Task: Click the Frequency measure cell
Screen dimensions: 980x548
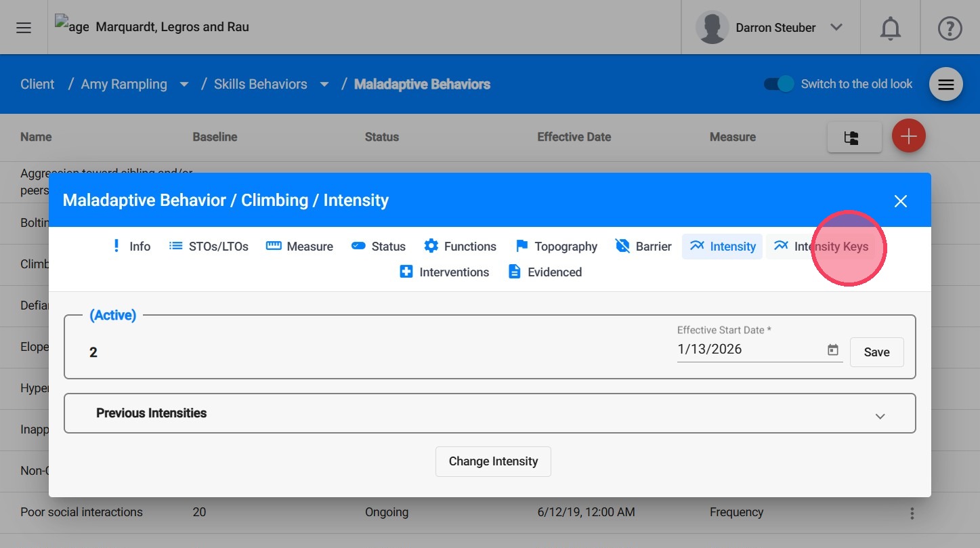Action: coord(736,512)
